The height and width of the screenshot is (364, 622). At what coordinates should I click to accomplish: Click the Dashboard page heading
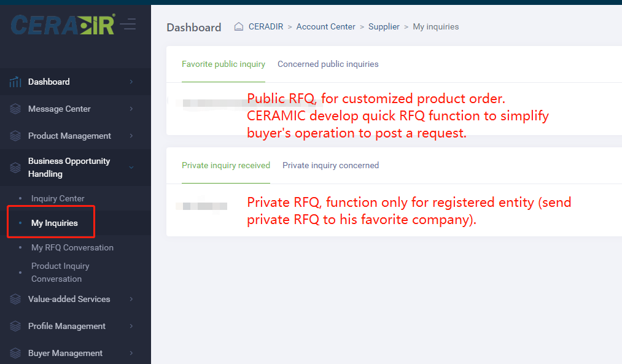click(193, 28)
